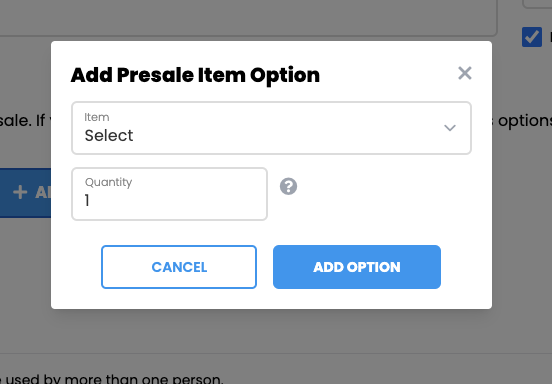
Task: Uncheck the blue checkbox behind the dialog
Action: 532,37
